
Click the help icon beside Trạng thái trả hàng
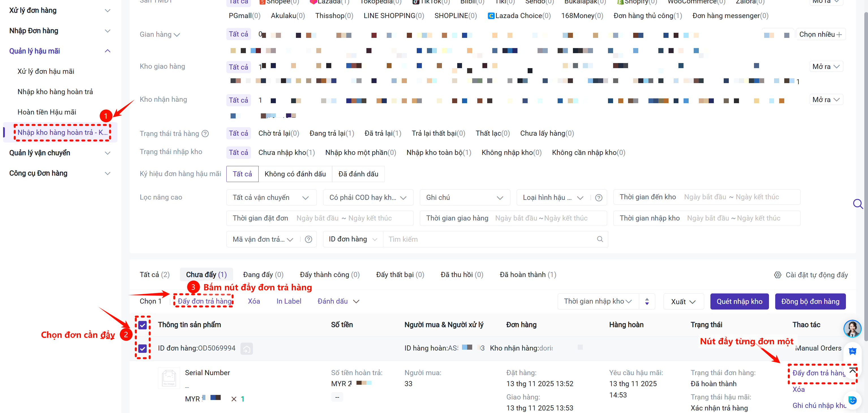point(205,134)
